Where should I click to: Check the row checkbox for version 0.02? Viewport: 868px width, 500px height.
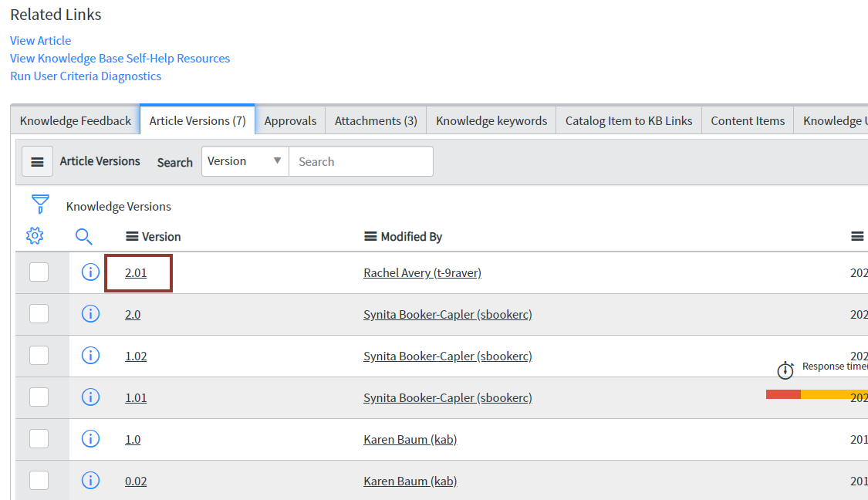tap(39, 480)
